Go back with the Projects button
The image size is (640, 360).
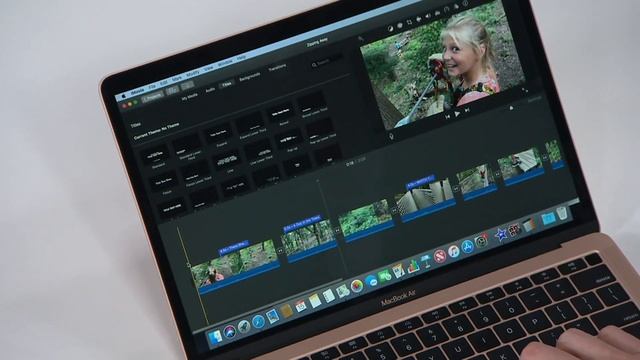click(153, 98)
